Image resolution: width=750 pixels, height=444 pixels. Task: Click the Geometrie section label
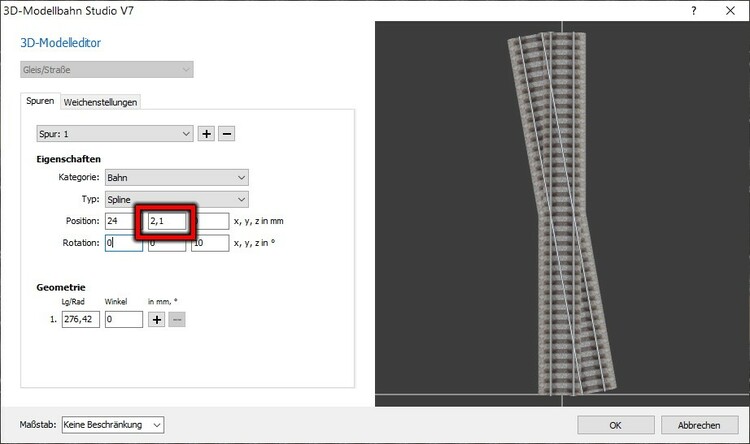pos(61,287)
